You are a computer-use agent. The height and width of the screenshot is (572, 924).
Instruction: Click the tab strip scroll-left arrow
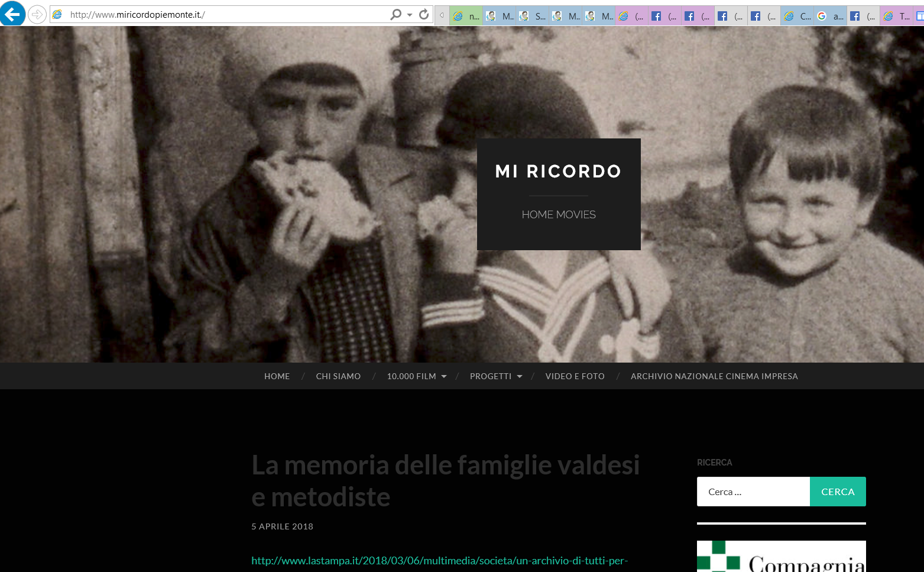(442, 15)
